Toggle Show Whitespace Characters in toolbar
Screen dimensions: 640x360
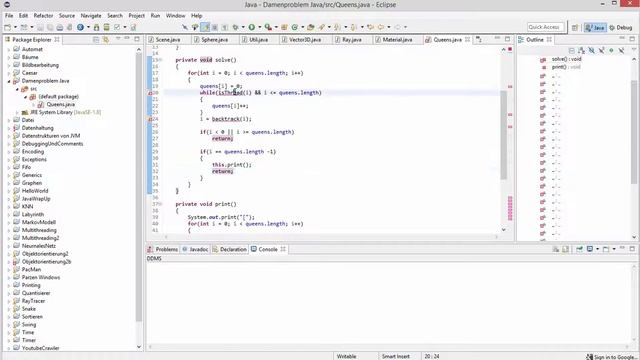[225, 27]
